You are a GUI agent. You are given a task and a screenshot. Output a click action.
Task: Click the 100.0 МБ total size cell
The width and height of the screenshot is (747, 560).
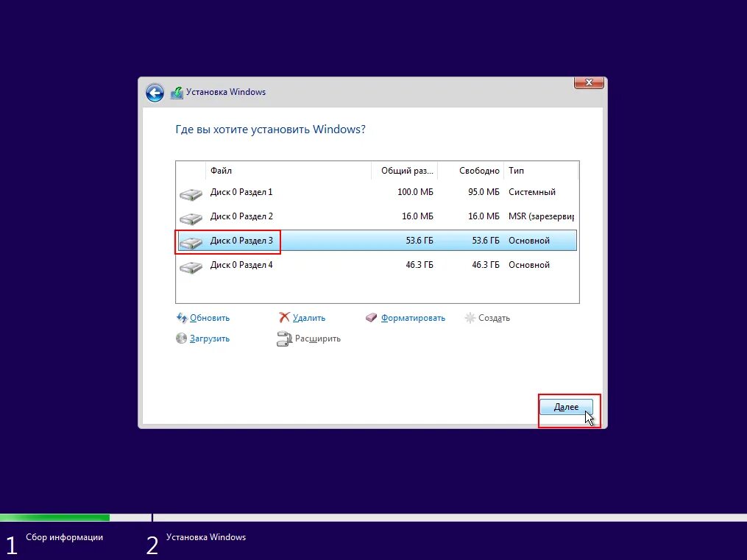(x=415, y=192)
